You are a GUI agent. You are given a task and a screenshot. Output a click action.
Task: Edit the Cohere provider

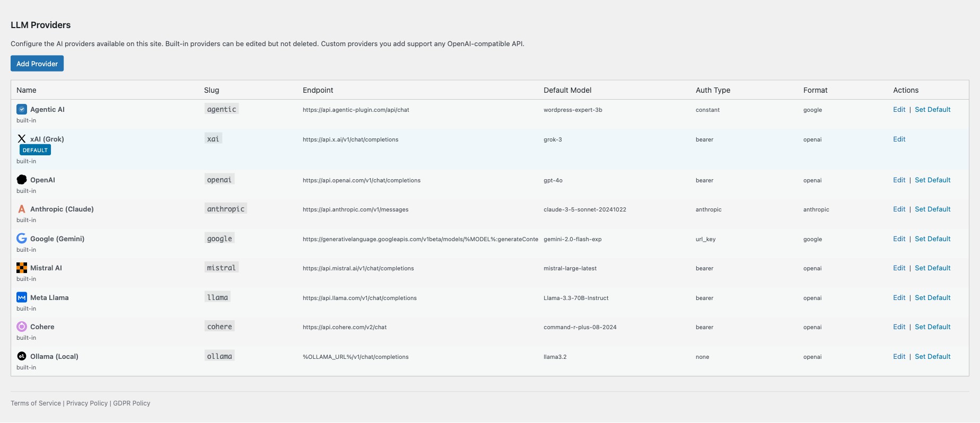(x=899, y=327)
